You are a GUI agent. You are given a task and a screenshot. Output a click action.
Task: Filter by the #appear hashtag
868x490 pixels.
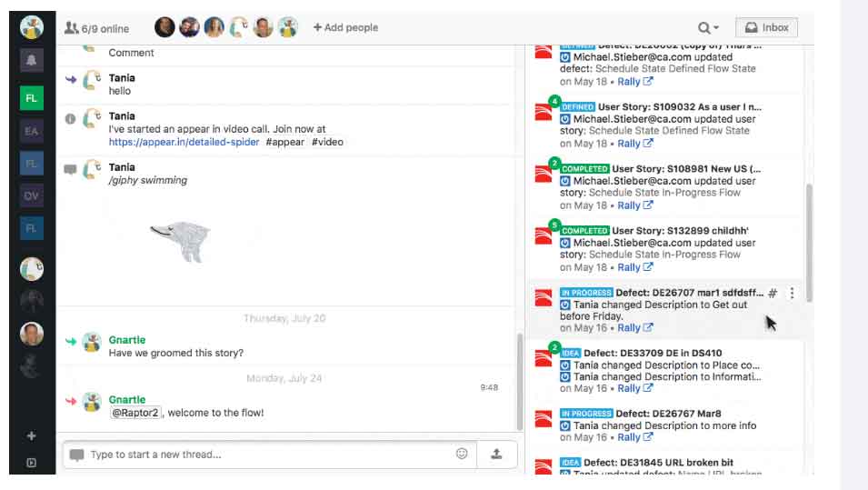[286, 142]
